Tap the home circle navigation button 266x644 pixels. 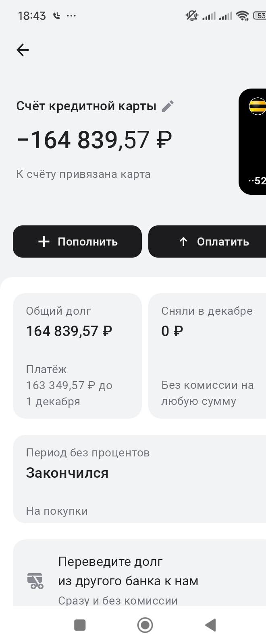(x=145, y=625)
